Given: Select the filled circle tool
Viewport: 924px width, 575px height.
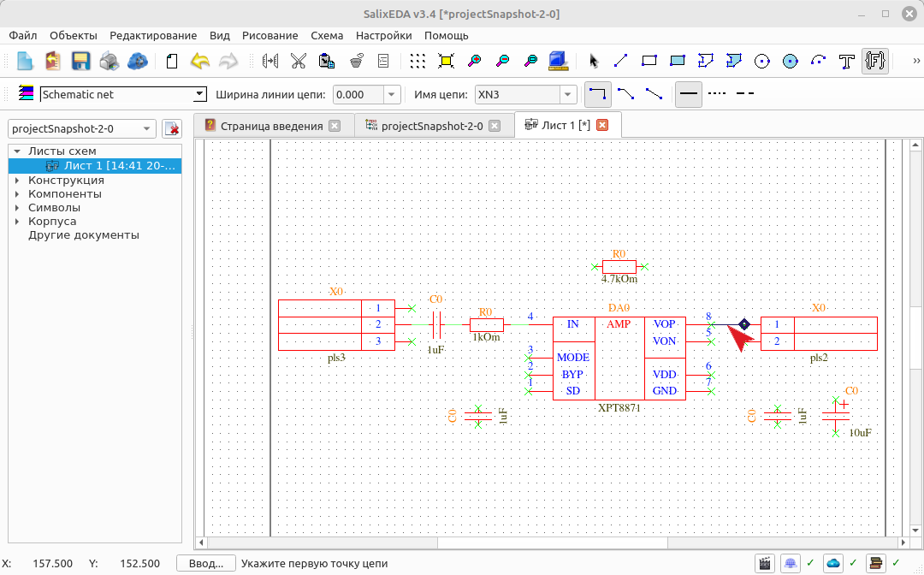Looking at the screenshot, I should [791, 61].
